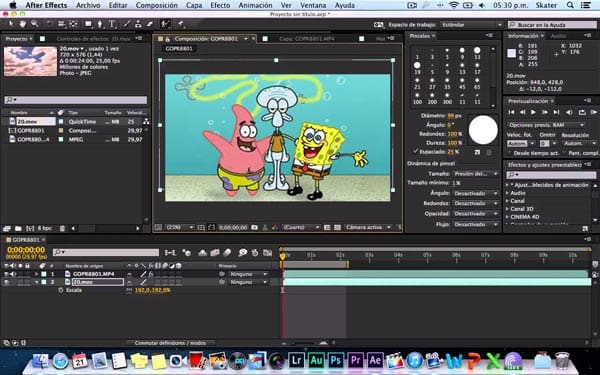Toggle loop option in preview panel
Image resolution: width=600 pixels, height=375 pixels.
(x=582, y=112)
